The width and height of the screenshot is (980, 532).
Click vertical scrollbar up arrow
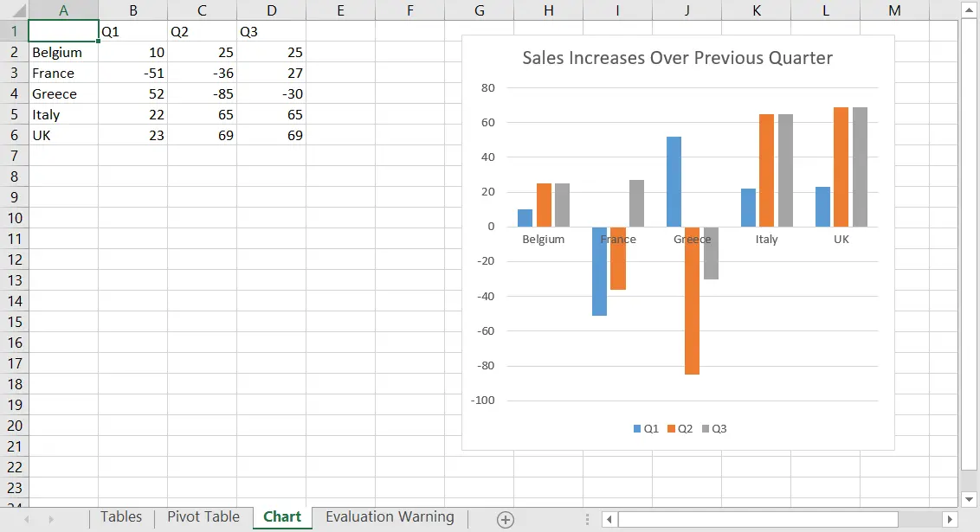click(x=969, y=10)
